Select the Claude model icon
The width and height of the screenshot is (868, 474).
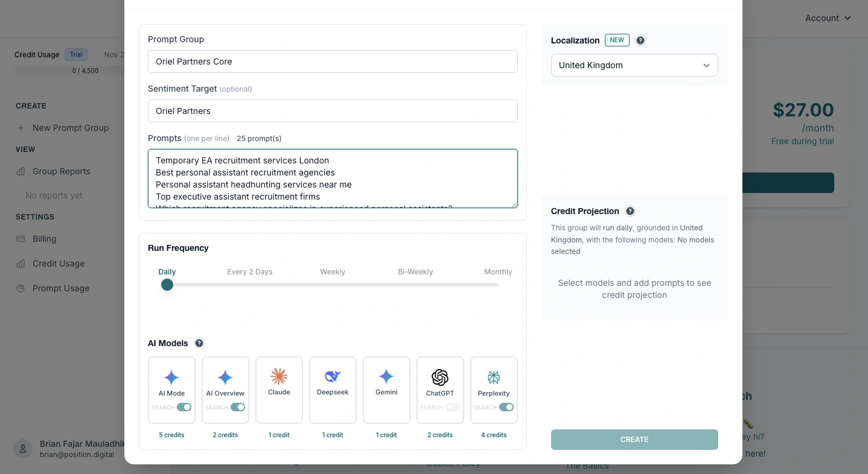[279, 377]
